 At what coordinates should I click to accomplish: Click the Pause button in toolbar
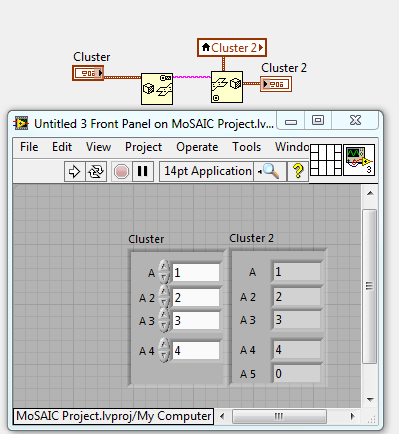click(x=143, y=172)
